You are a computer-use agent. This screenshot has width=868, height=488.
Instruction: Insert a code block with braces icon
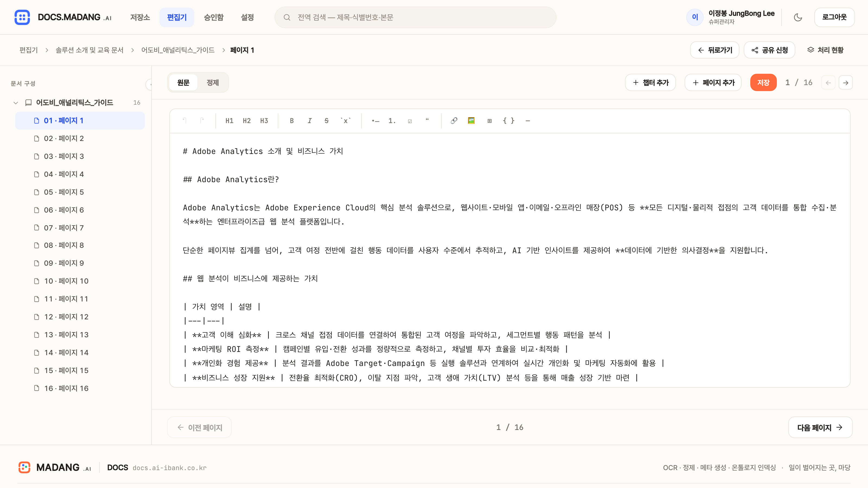click(509, 121)
